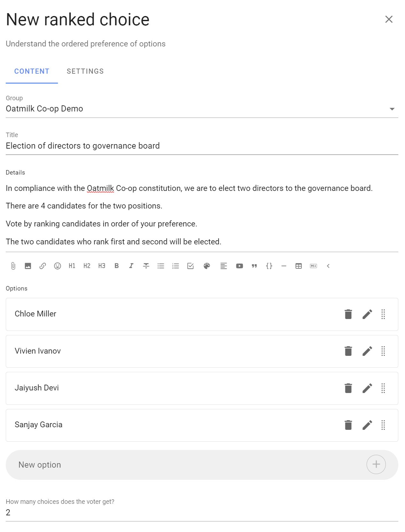Open the text alignment options
Image resolution: width=405 pixels, height=532 pixels.
[224, 266]
